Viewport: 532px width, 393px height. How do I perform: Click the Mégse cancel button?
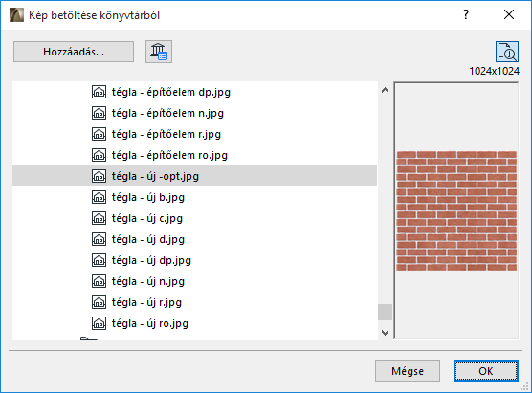(x=408, y=371)
